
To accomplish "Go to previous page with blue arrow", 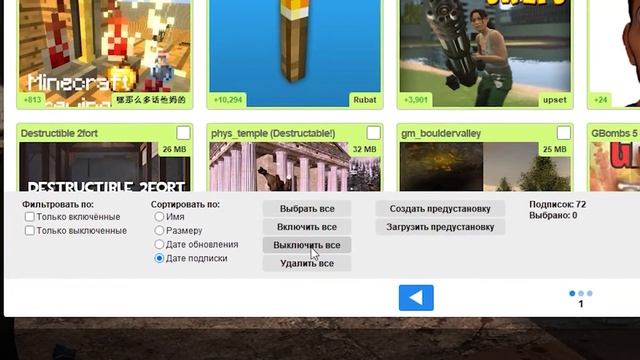I will pos(416,298).
